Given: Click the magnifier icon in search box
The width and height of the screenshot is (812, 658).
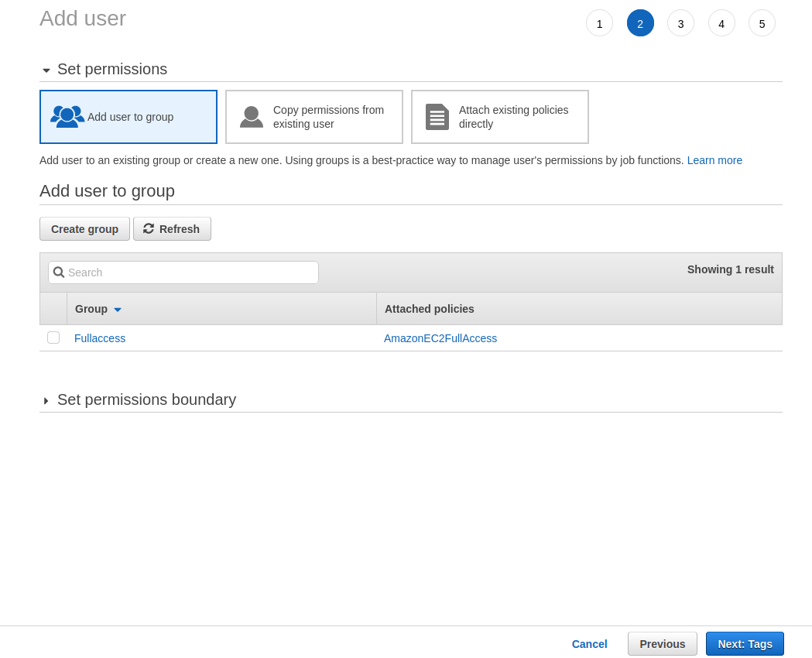Looking at the screenshot, I should [59, 272].
